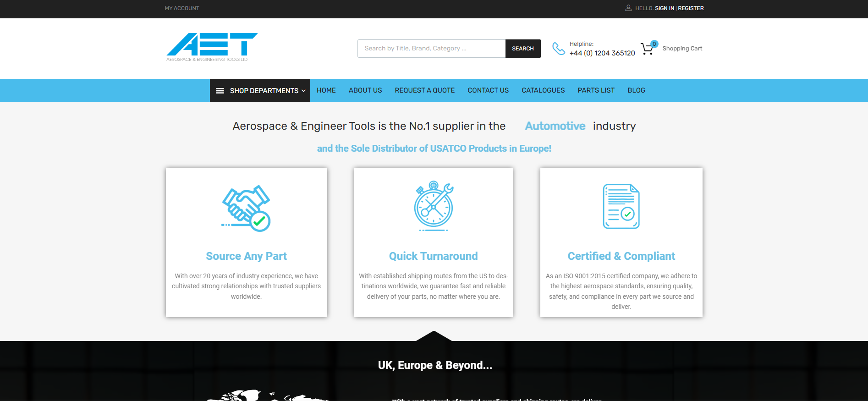Viewport: 868px width, 401px height.
Task: Click the handshake Source Any Part icon
Action: pyautogui.click(x=246, y=209)
